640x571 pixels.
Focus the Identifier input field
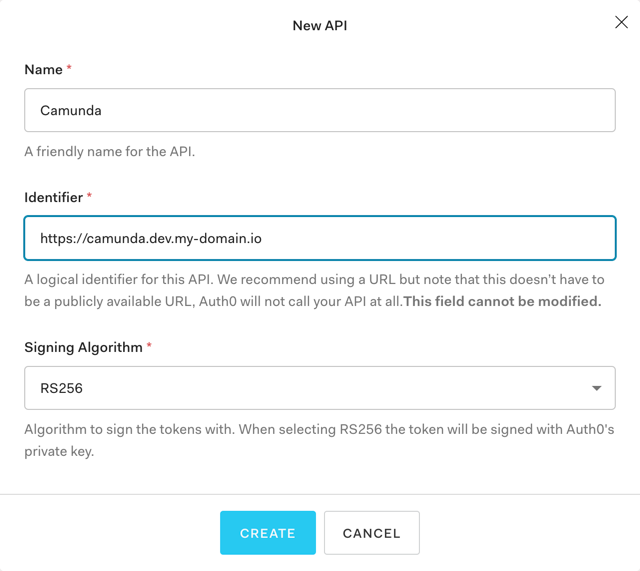click(x=320, y=238)
